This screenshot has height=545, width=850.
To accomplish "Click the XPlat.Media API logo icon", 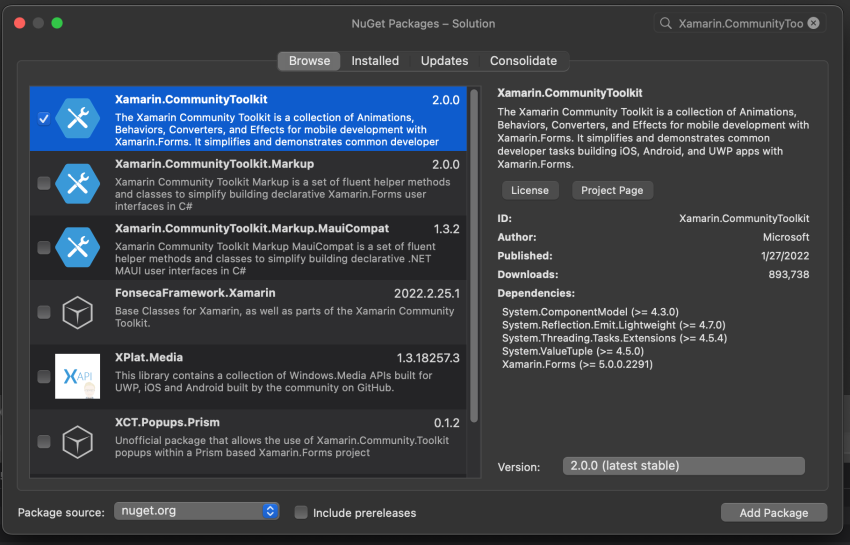I will point(77,377).
